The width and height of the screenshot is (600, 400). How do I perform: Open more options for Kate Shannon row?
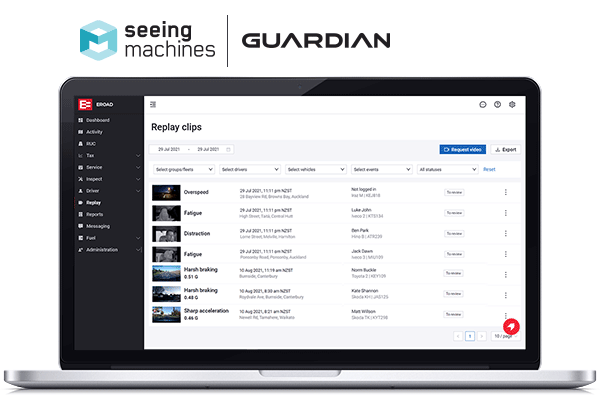click(x=505, y=295)
